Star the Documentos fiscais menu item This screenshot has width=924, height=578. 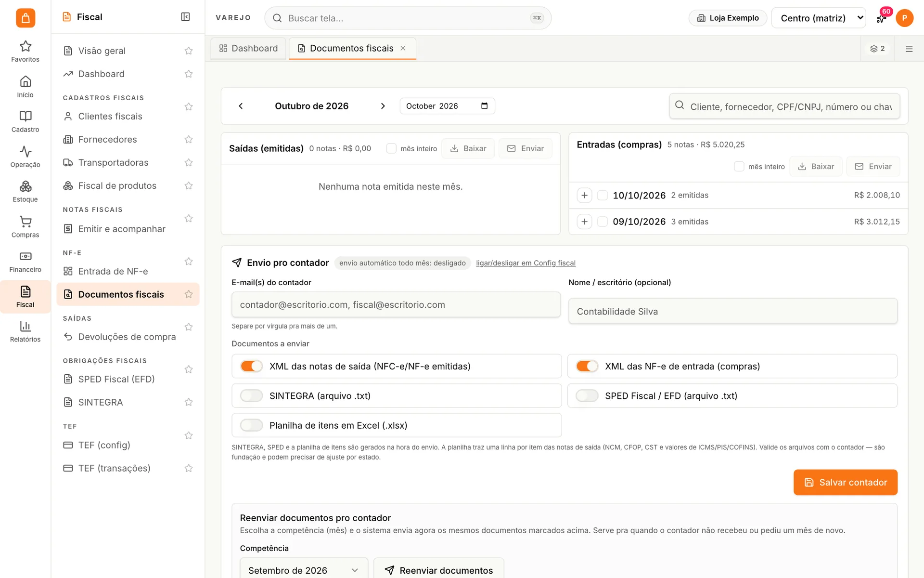tap(189, 294)
